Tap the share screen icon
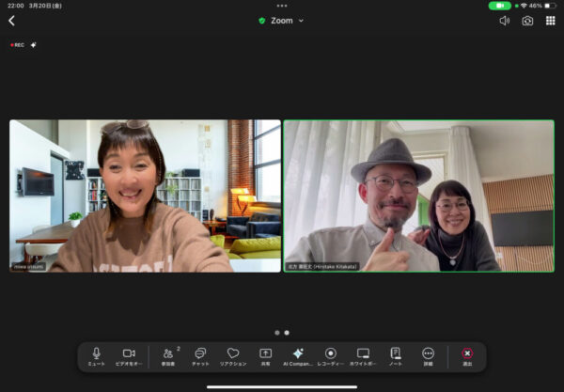 pos(265,354)
